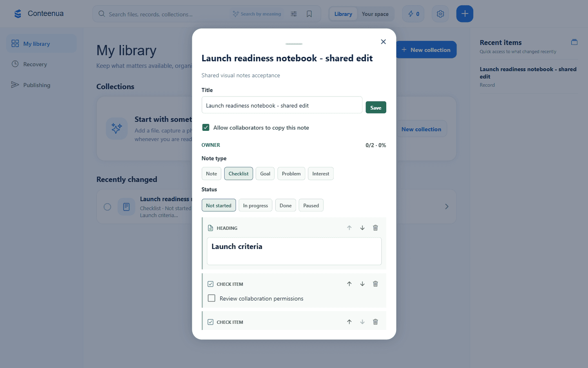Click blue New collection button
Viewport: 588px width, 368px height.
tap(426, 49)
